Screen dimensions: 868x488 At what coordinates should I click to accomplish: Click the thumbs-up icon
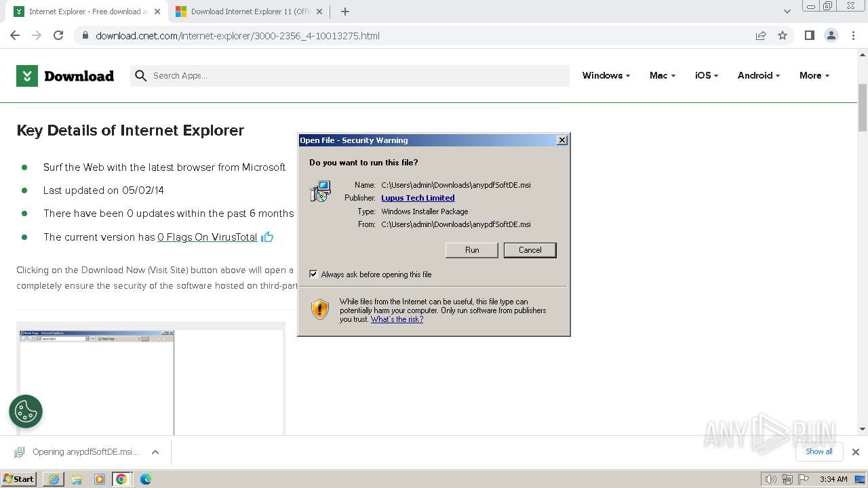click(267, 237)
